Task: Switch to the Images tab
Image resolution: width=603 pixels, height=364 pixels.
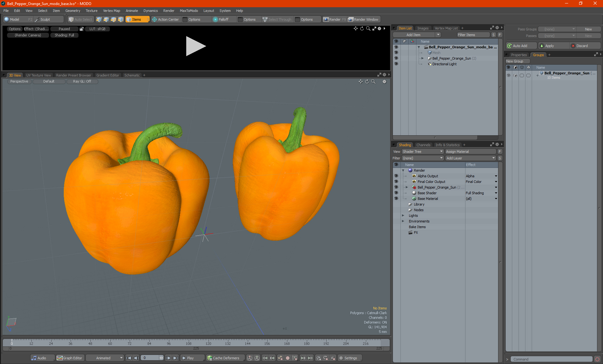Action: (423, 28)
